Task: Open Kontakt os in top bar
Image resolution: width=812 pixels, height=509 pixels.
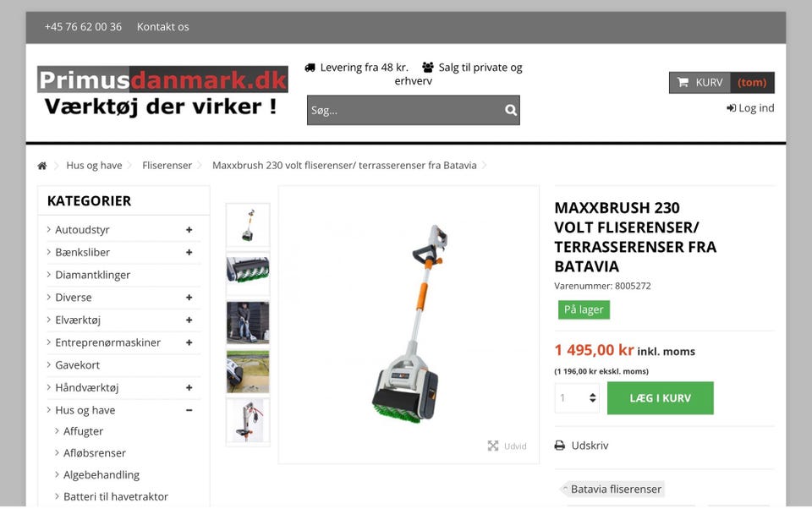Action: [x=162, y=27]
